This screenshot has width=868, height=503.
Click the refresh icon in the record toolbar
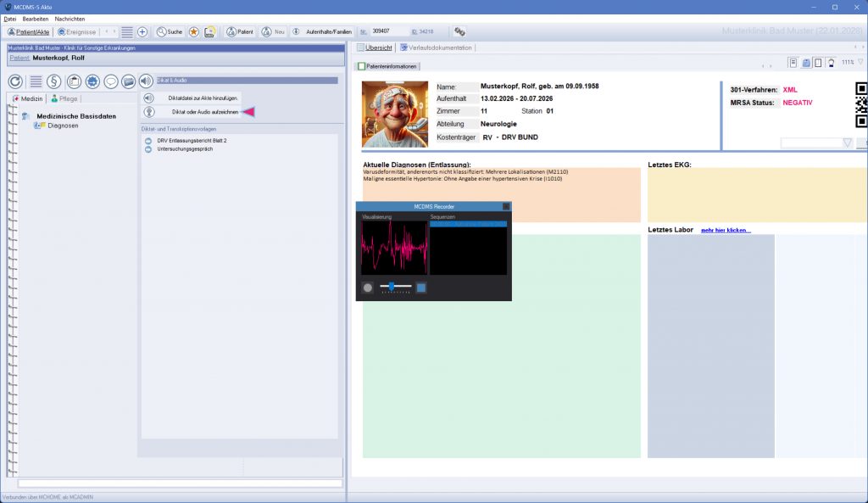tap(15, 81)
